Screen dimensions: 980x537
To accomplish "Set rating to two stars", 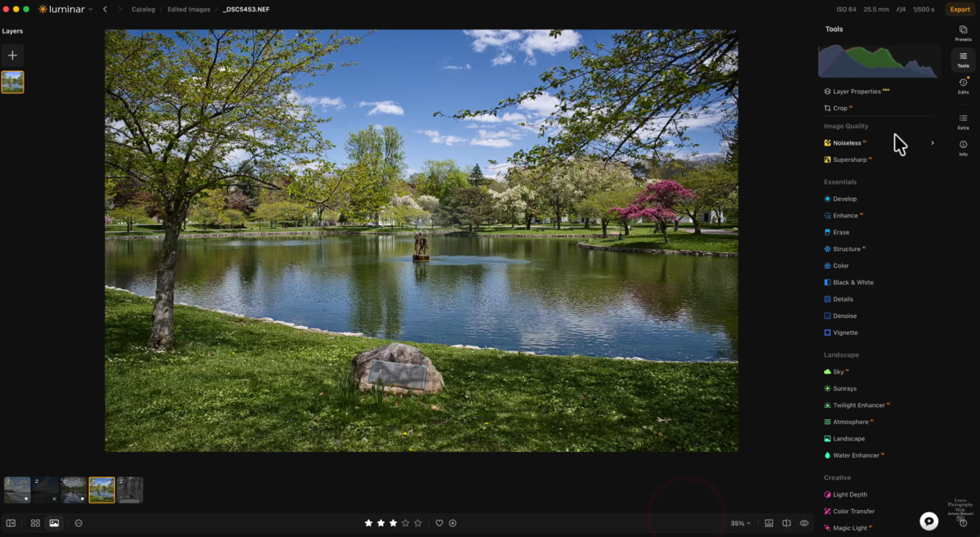I will (381, 523).
